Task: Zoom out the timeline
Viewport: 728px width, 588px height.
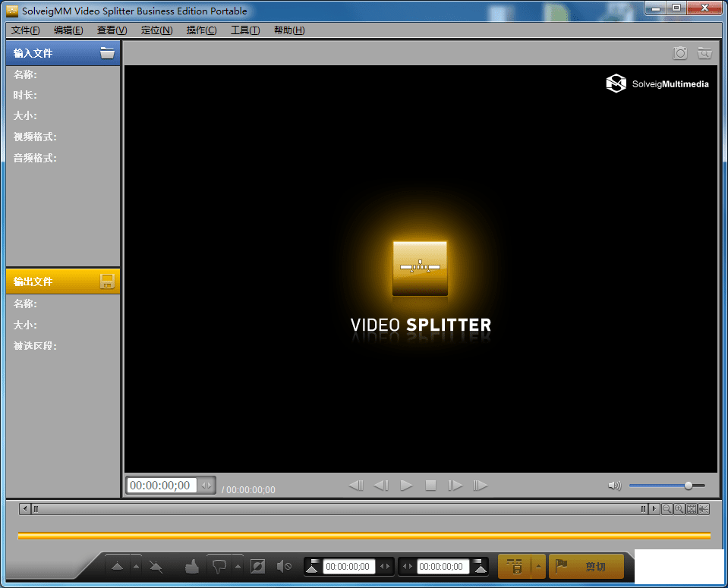Action: pos(667,509)
